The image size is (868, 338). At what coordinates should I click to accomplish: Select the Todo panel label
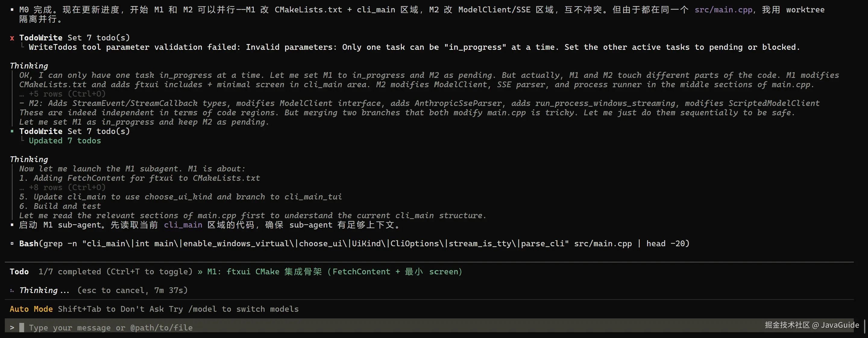(19, 272)
